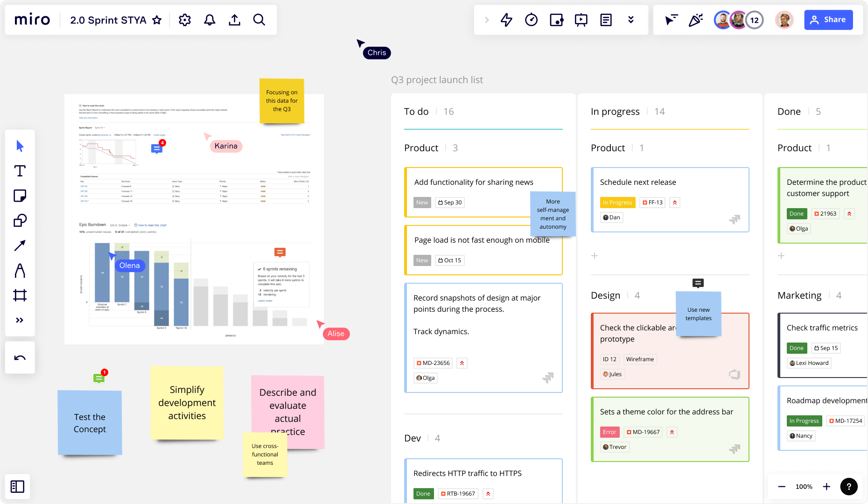
Task: Click the Miro logo
Action: [x=32, y=20]
